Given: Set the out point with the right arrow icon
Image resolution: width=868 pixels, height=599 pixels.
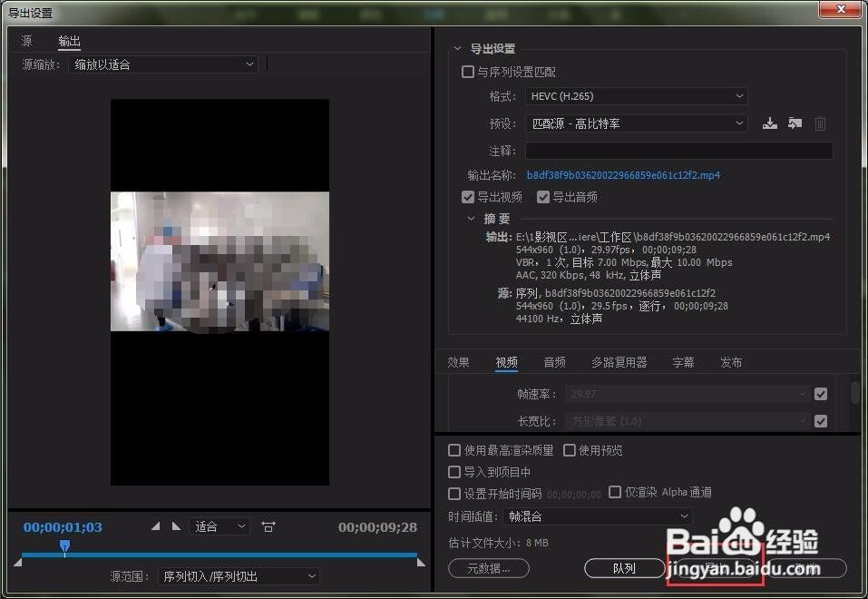Looking at the screenshot, I should coord(175,525).
